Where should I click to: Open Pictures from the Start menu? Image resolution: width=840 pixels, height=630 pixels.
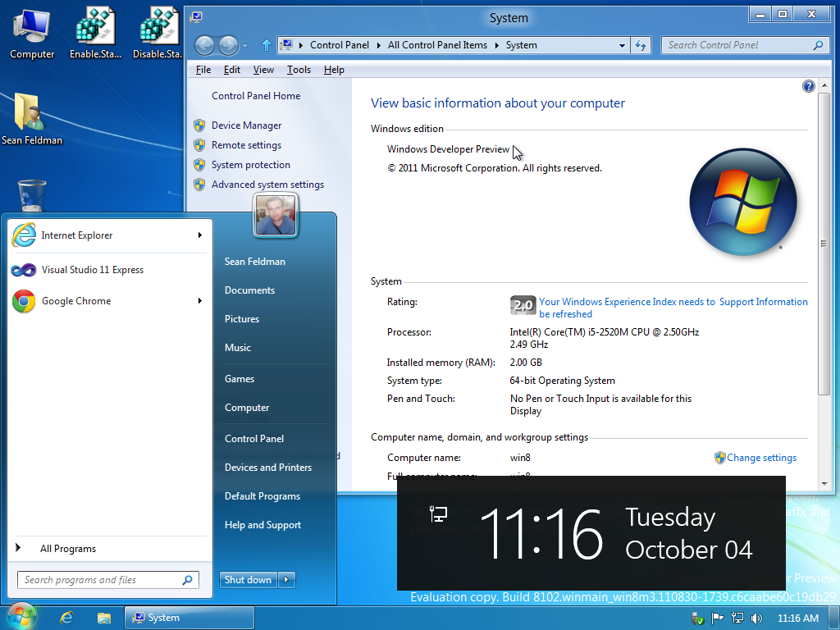coord(242,319)
